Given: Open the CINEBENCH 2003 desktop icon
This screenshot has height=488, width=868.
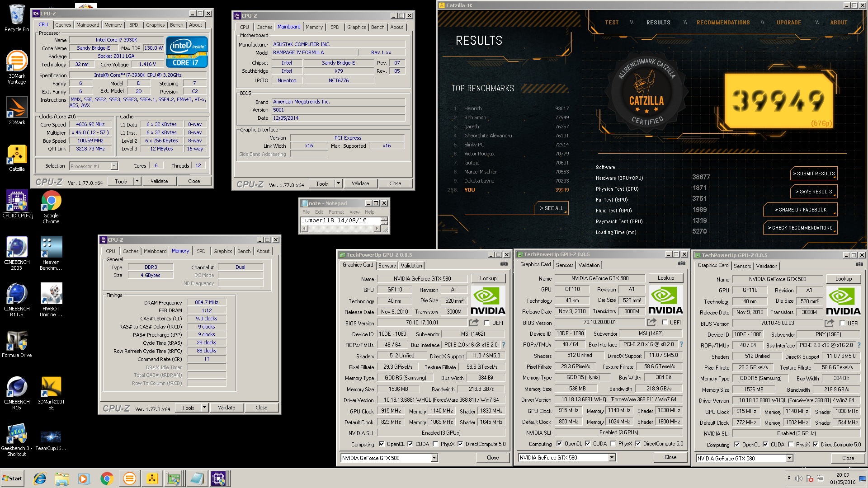Looking at the screenshot, I should pos(17,253).
